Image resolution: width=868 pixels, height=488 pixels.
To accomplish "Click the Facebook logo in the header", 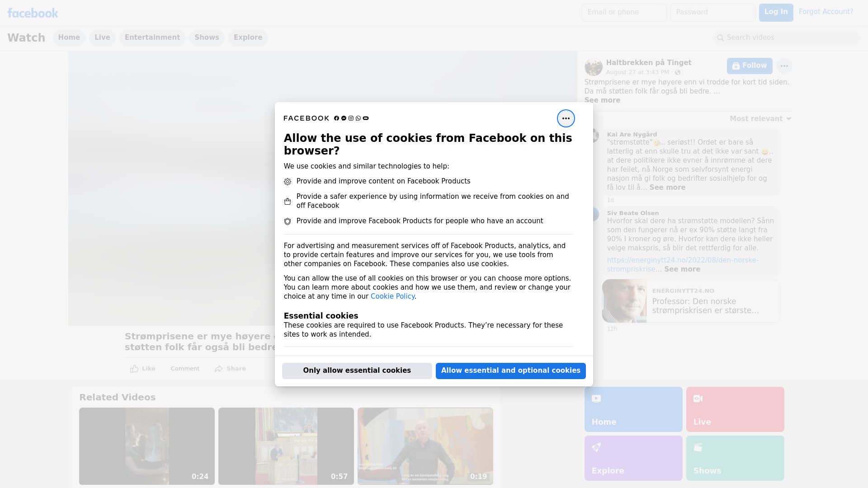I will [33, 13].
